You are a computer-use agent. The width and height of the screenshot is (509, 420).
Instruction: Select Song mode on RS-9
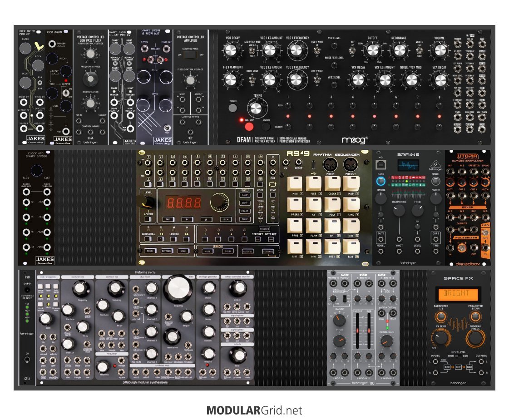(150, 251)
